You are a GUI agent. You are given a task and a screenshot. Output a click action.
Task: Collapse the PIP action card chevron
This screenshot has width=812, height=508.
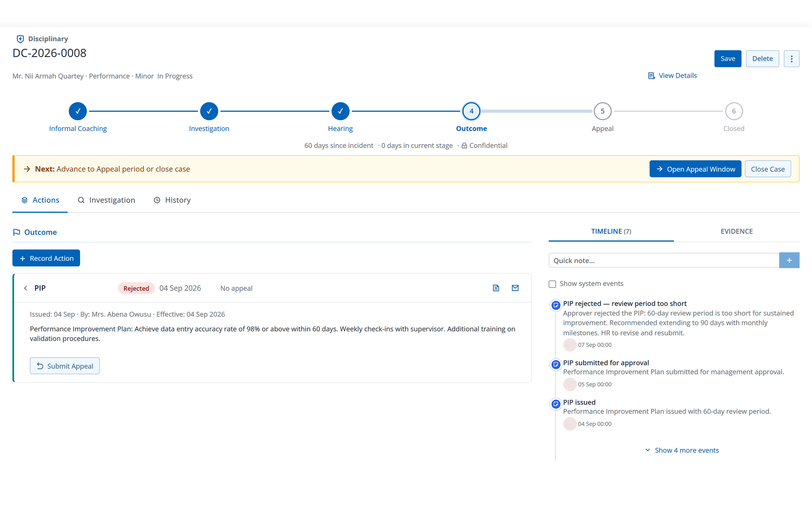pos(25,288)
